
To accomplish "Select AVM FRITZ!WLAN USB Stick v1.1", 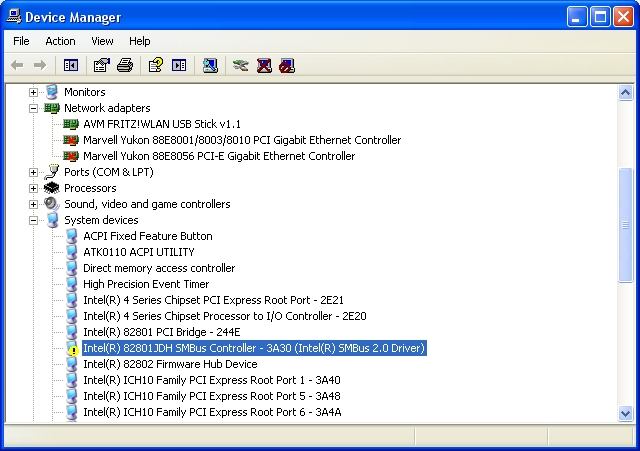I will 162,124.
